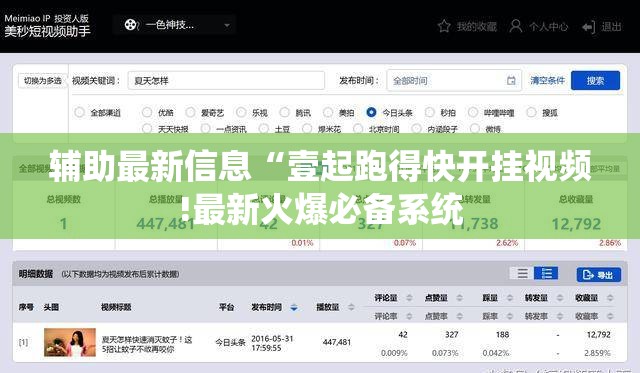Sort by 评论率 column arrow
Viewport: 640px width, 373px height.
[409, 316]
